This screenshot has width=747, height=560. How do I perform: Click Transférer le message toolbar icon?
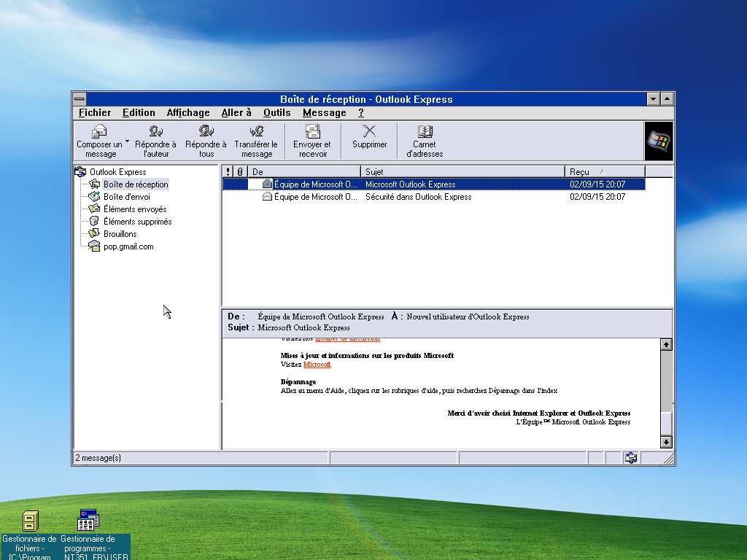[x=256, y=132]
